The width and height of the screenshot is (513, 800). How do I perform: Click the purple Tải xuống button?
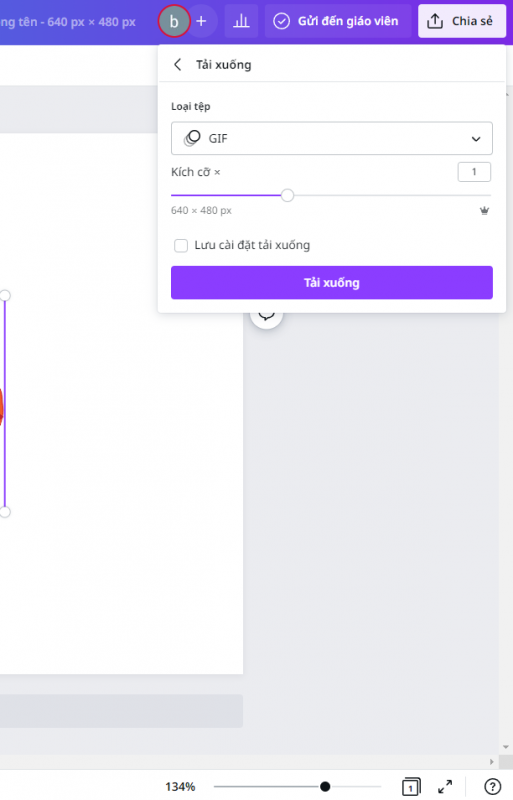[x=332, y=283]
